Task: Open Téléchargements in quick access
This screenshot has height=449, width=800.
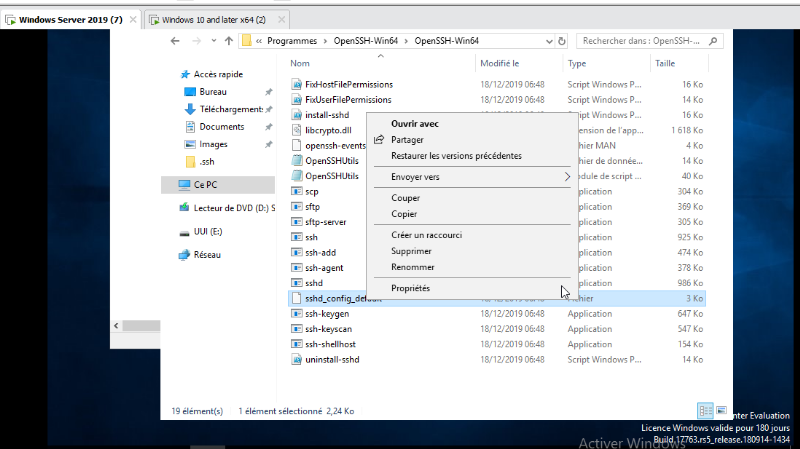Action: 231,109
